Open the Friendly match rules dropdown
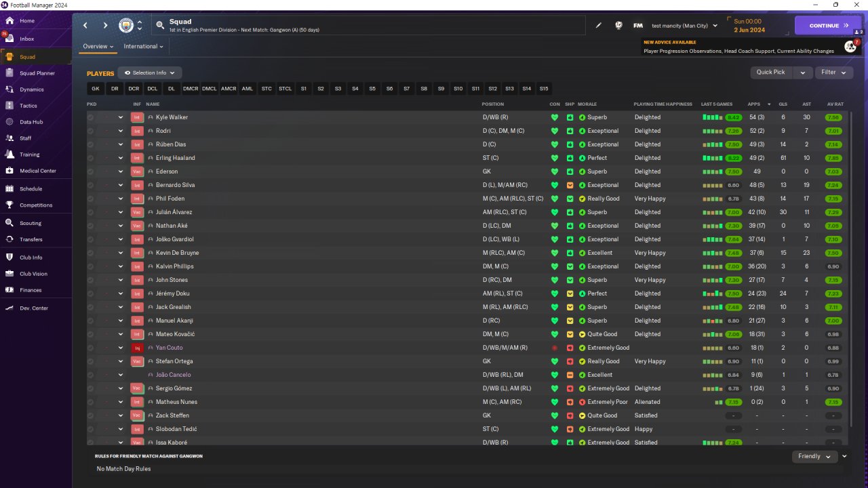 [x=814, y=456]
